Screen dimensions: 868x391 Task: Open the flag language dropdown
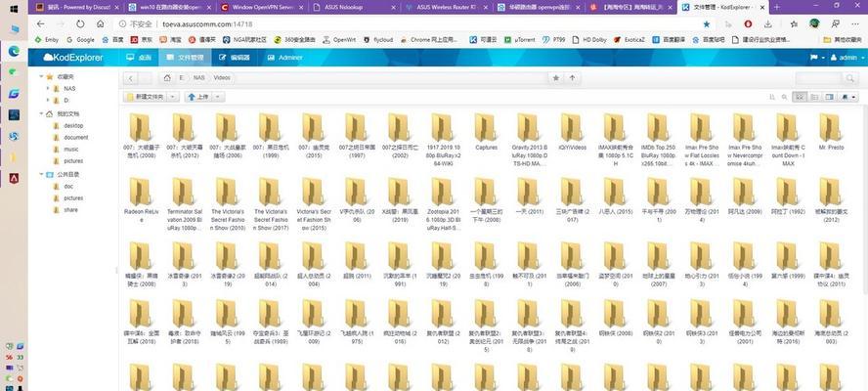pyautogui.click(x=817, y=58)
